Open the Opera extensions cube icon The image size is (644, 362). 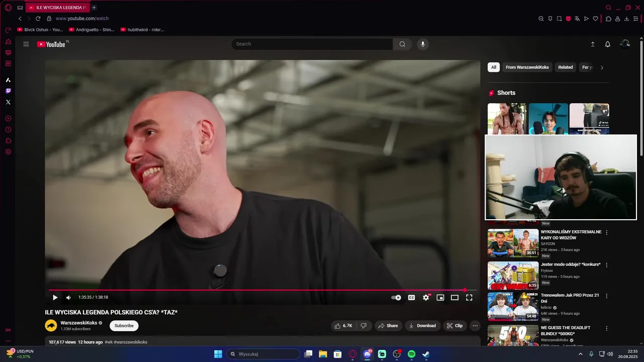point(608,19)
